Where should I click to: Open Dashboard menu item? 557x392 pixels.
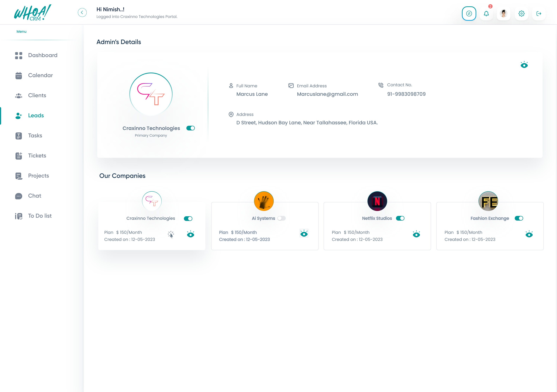click(43, 55)
